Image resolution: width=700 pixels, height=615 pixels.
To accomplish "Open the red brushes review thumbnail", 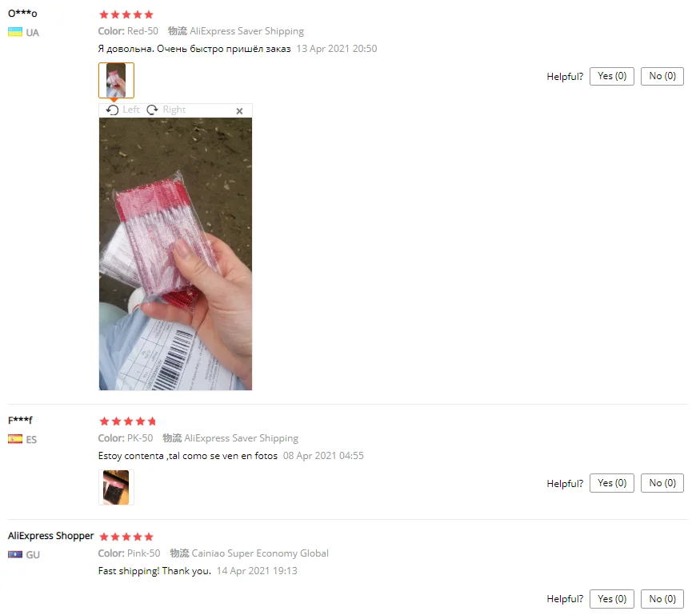I will pos(116,80).
